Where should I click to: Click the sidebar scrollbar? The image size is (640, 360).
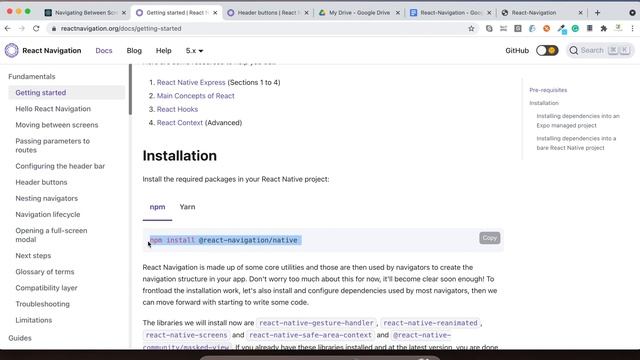point(130,90)
